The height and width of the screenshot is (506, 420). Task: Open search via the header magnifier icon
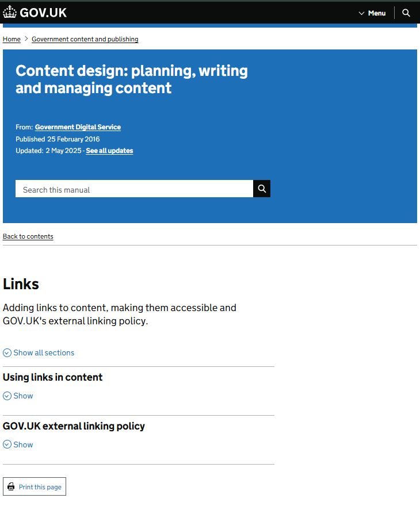406,13
